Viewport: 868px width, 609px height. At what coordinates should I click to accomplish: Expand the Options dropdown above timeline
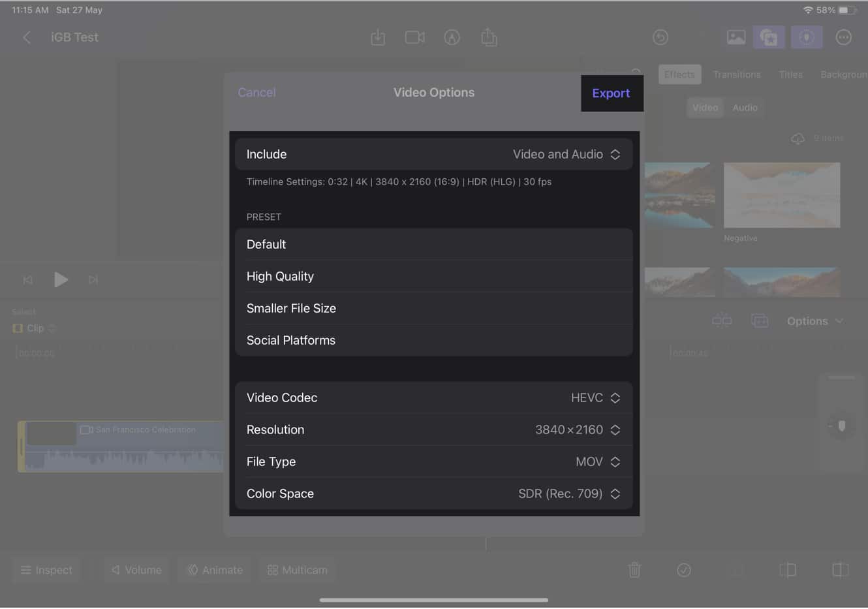(x=814, y=321)
